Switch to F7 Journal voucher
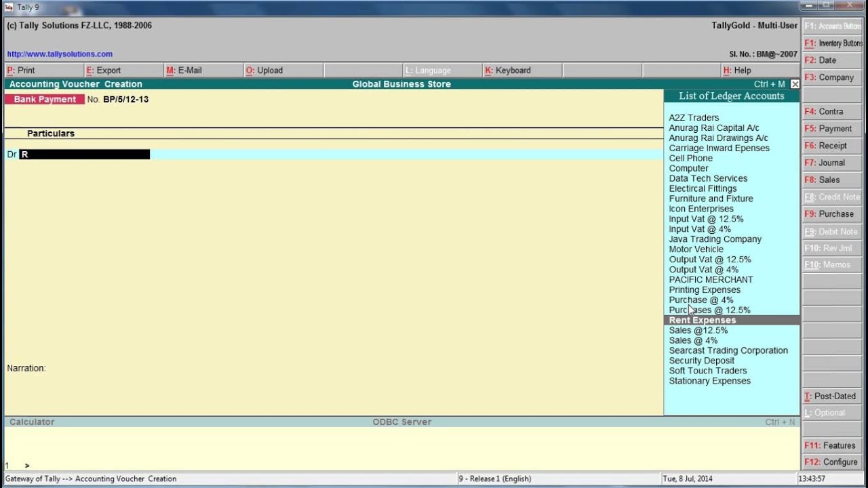 [x=832, y=163]
